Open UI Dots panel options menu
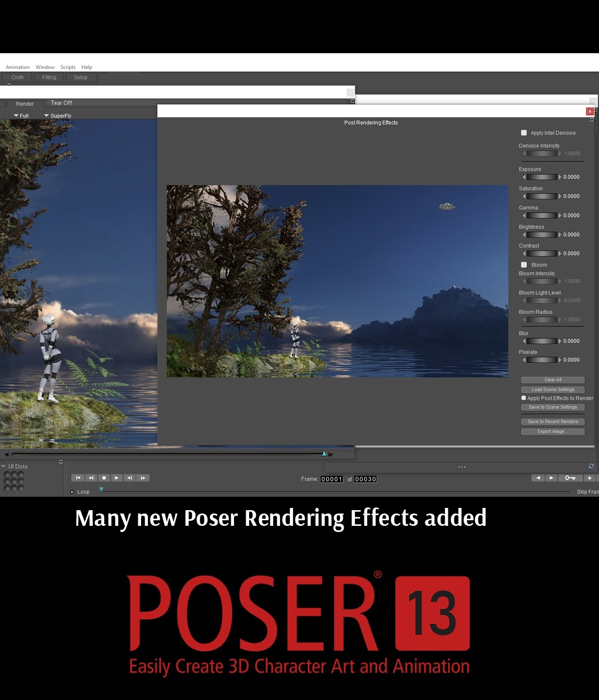Screen dimensions: 599x700 61,462
